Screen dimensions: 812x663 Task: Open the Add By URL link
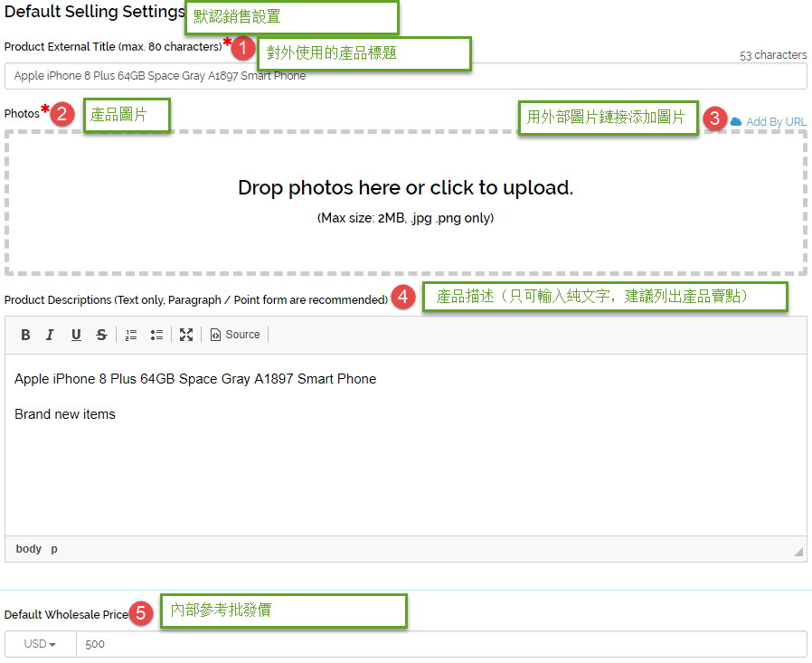776,122
